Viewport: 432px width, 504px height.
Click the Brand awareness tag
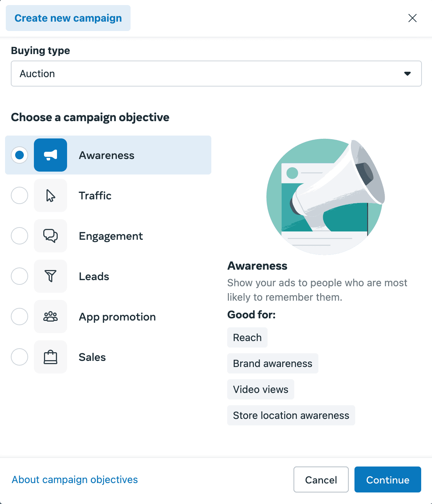273,363
